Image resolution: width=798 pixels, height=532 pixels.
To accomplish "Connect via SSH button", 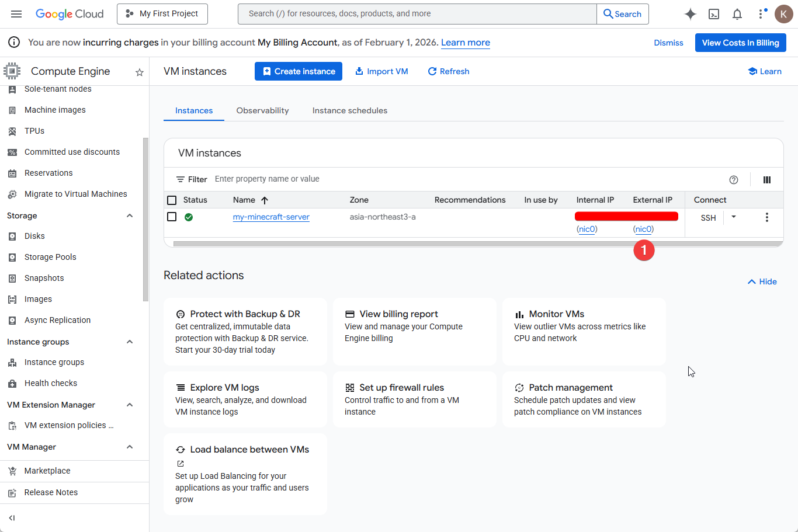I will pyautogui.click(x=708, y=217).
